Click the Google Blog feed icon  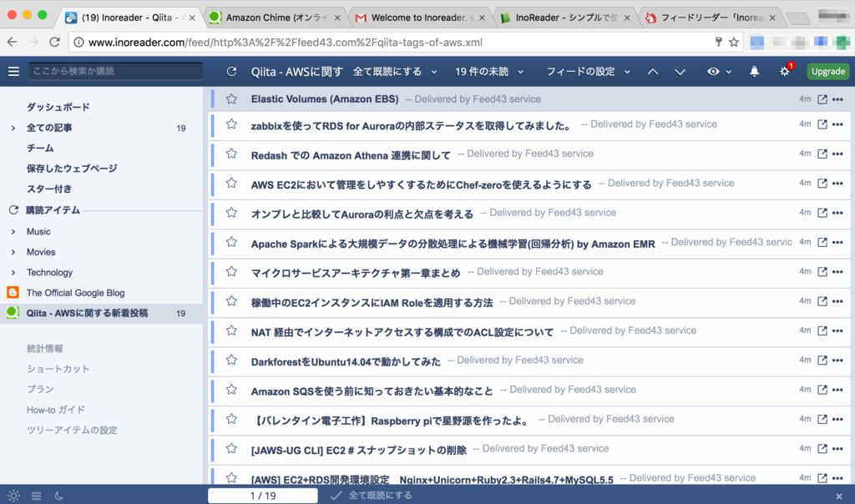[13, 293]
